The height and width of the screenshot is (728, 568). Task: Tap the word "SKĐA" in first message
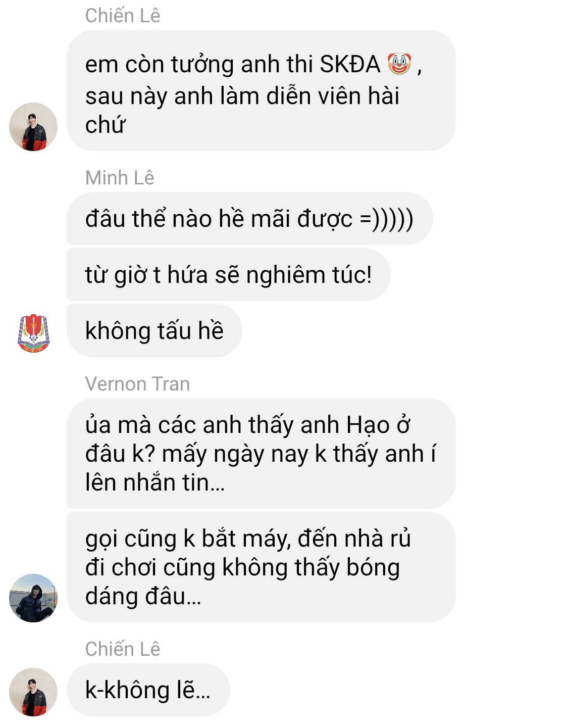click(x=350, y=65)
